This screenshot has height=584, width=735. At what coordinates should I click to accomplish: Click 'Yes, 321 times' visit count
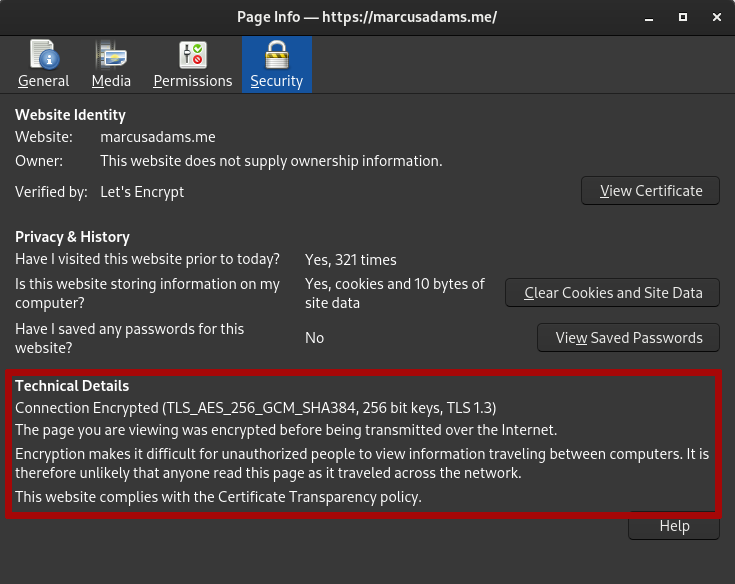pos(351,260)
